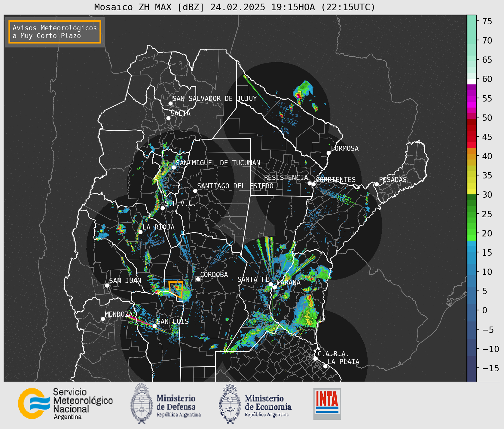Click the INTA logo
The image size is (504, 429).
[x=327, y=404]
